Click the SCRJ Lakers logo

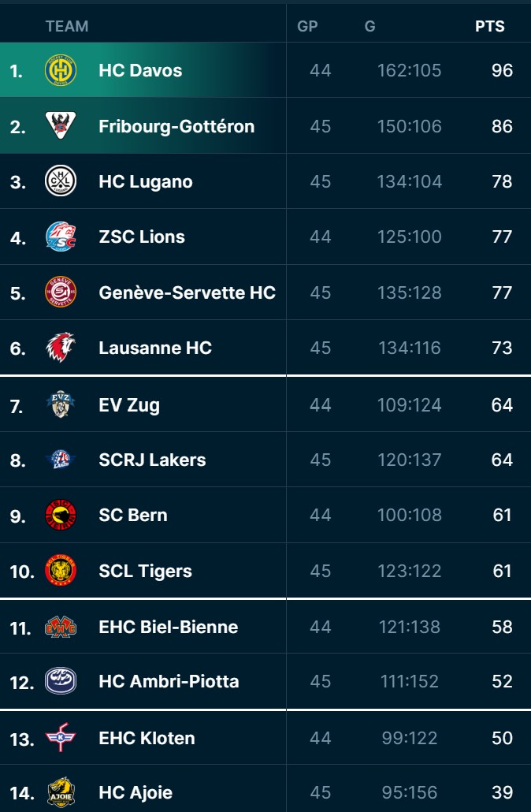click(61, 460)
